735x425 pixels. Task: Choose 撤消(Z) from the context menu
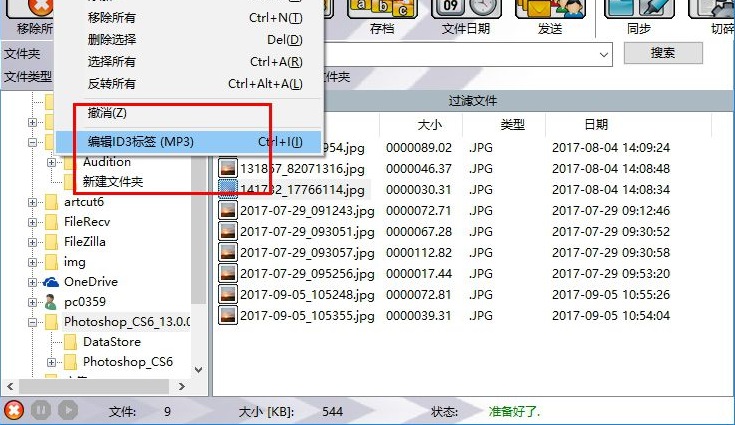click(189, 113)
